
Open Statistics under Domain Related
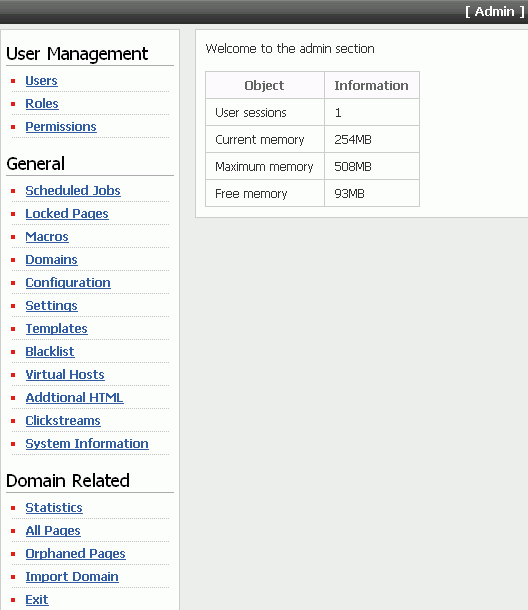54,507
